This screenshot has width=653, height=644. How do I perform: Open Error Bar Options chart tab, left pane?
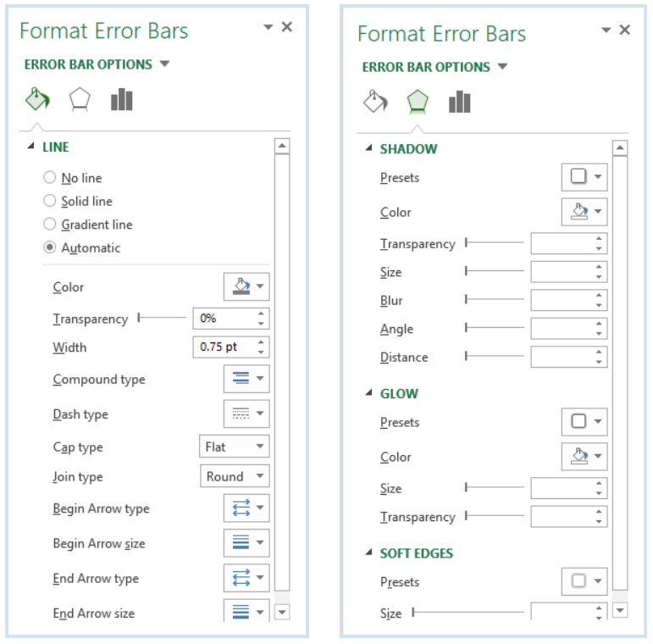tap(122, 99)
